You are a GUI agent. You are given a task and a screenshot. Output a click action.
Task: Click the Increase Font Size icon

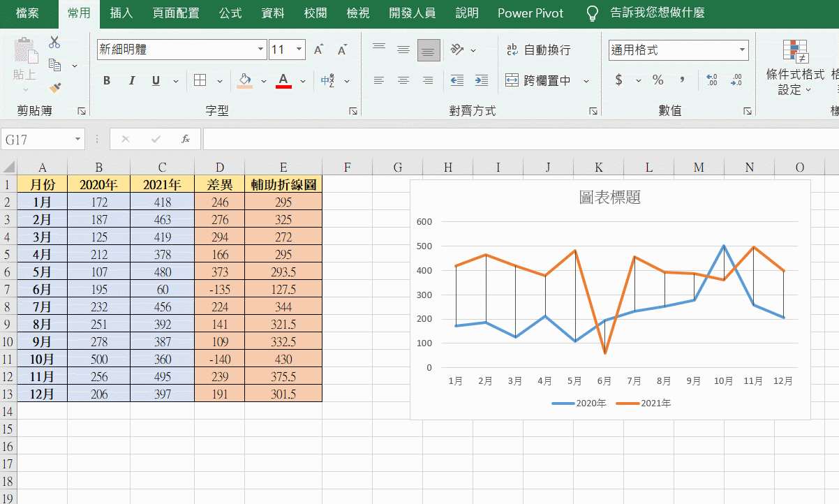318,50
